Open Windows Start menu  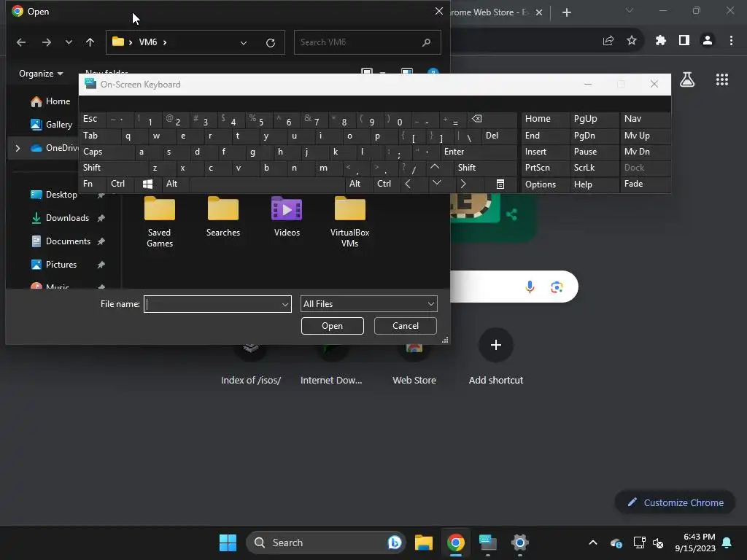[x=228, y=542]
